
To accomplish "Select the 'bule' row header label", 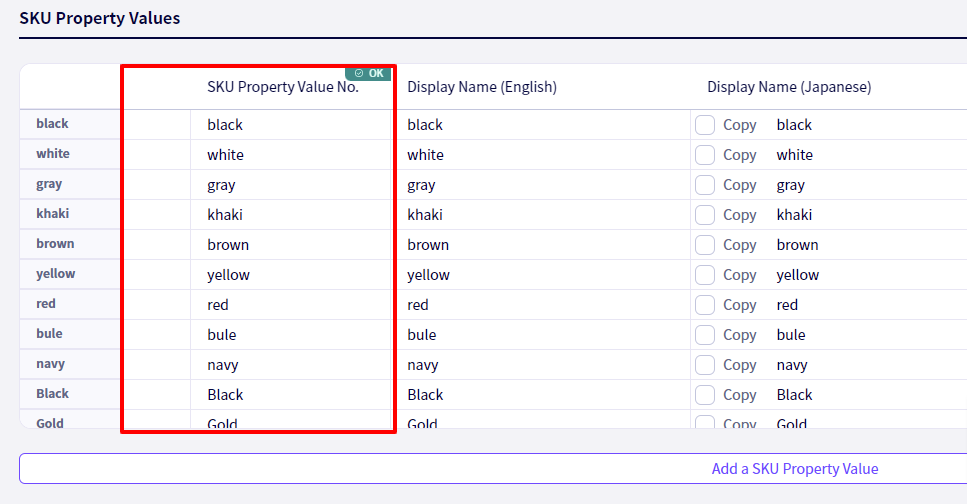I will click(49, 334).
